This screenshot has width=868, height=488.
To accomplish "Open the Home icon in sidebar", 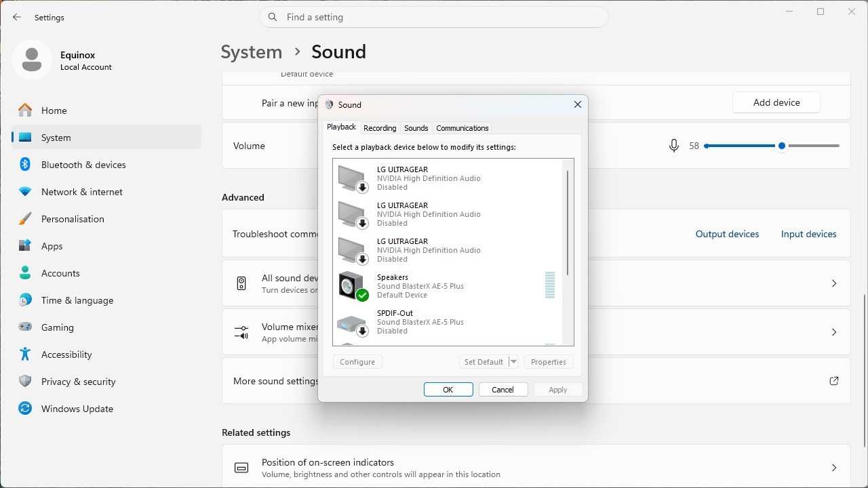I will coord(25,110).
